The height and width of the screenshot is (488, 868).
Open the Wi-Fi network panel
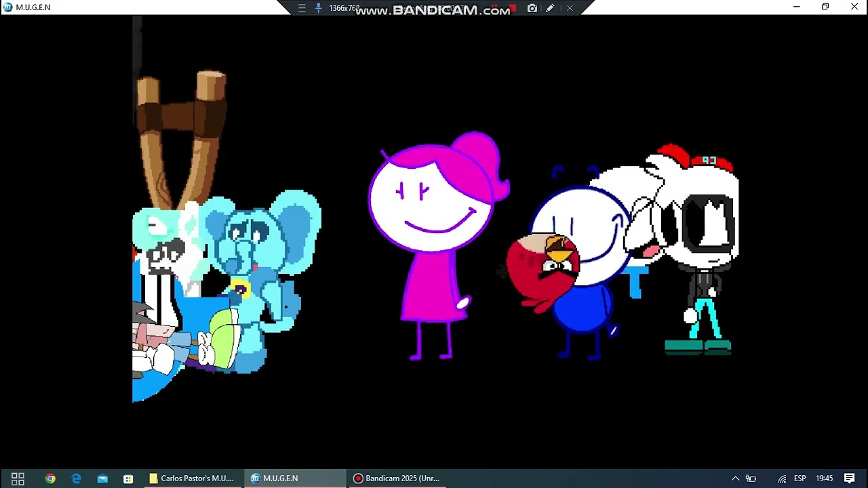pyautogui.click(x=782, y=479)
